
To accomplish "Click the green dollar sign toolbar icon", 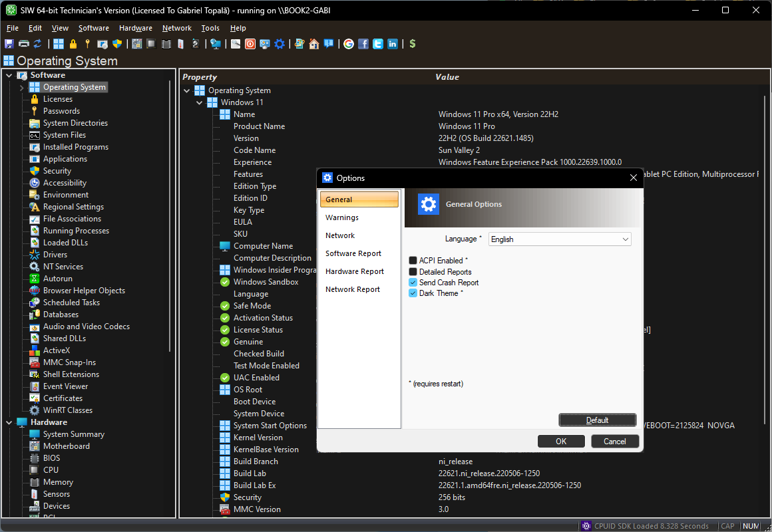I will (413, 44).
